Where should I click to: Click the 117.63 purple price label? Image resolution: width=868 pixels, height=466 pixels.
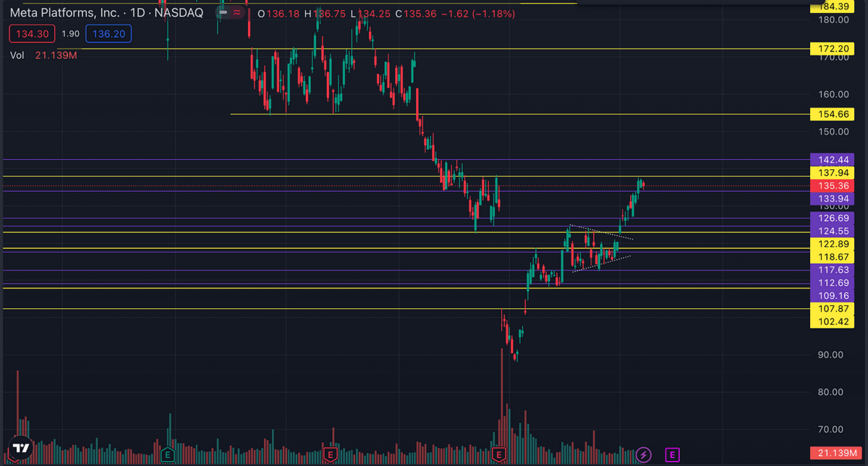(x=833, y=270)
